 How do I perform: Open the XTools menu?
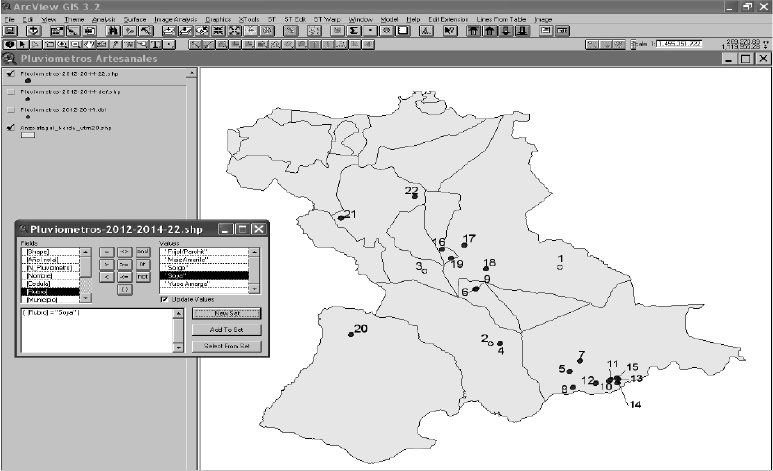point(249,20)
